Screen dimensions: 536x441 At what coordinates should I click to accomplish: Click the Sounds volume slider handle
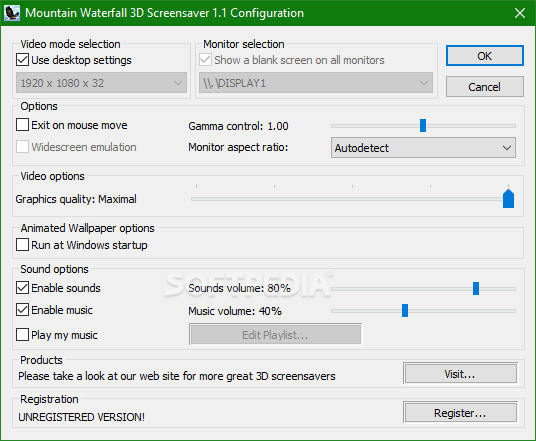tap(476, 289)
